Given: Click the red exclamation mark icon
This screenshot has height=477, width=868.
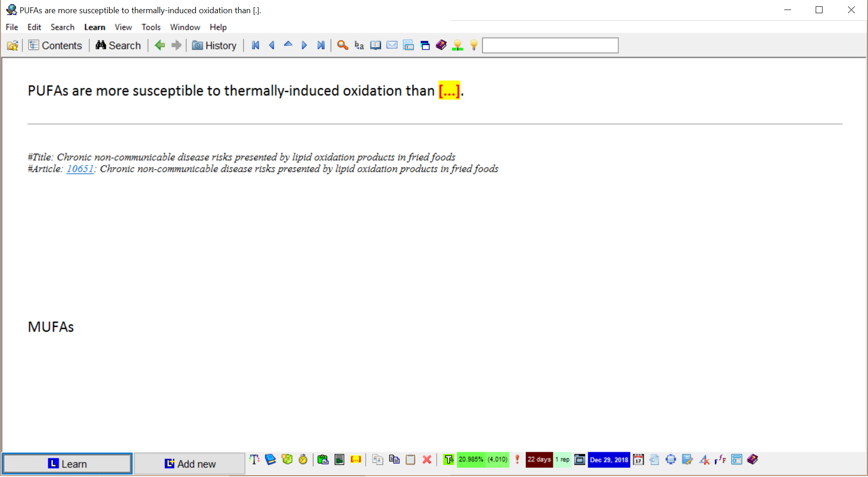Looking at the screenshot, I should coord(517,460).
